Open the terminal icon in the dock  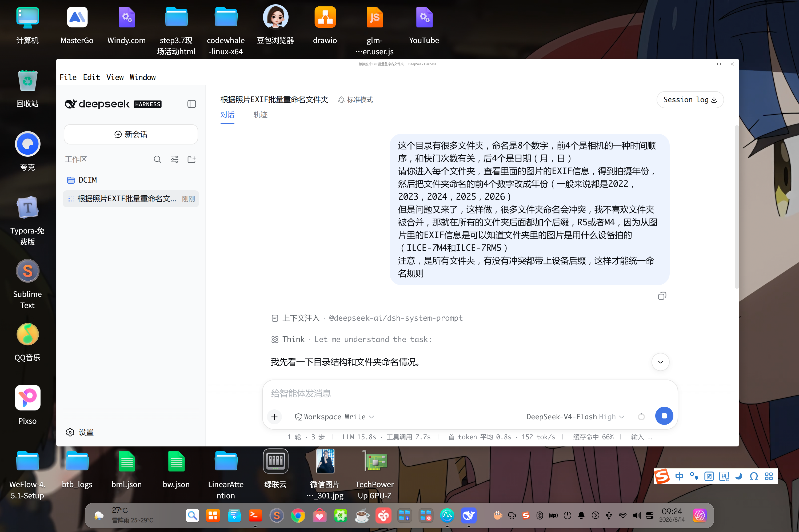(255, 516)
